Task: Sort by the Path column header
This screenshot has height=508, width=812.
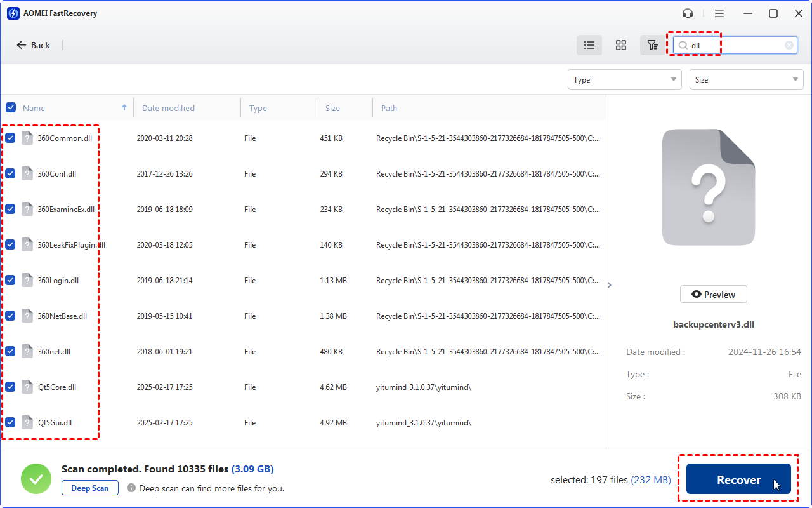Action: (389, 108)
